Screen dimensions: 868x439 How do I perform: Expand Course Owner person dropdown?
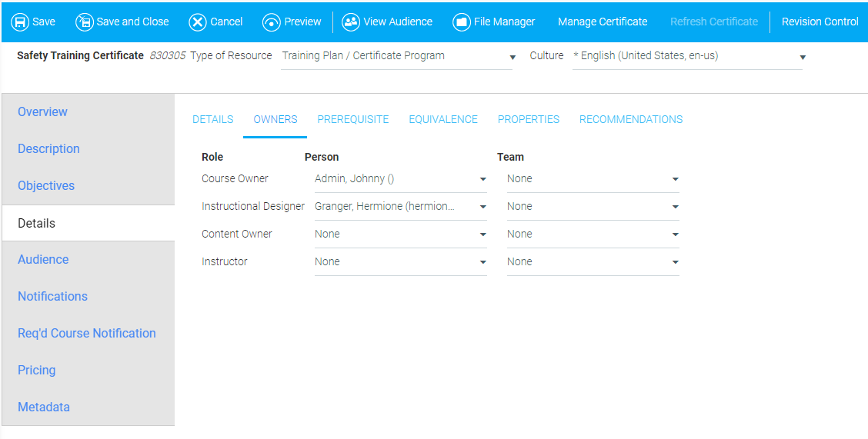point(482,179)
